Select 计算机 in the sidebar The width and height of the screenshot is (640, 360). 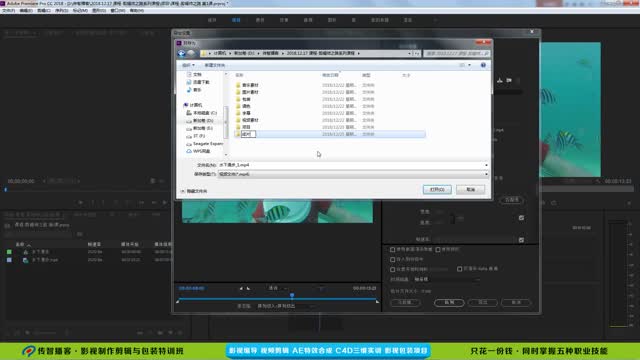(x=193, y=105)
